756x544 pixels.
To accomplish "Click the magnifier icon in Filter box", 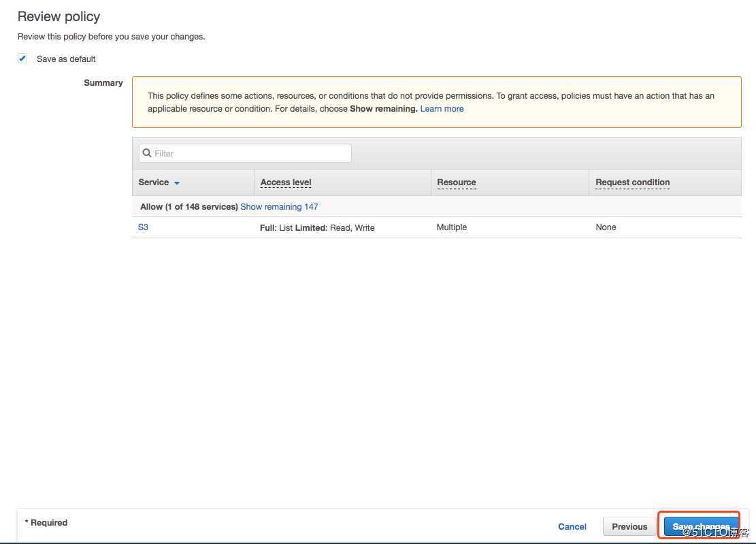I will tap(147, 153).
